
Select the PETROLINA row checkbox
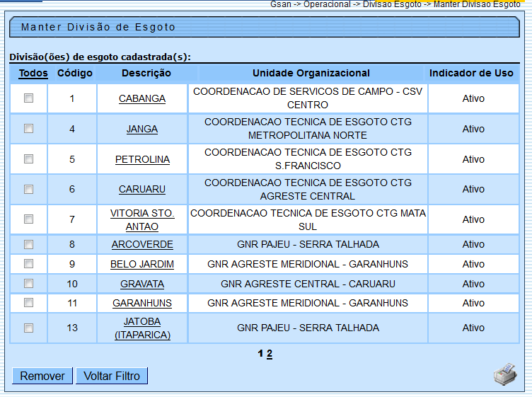pos(28,159)
